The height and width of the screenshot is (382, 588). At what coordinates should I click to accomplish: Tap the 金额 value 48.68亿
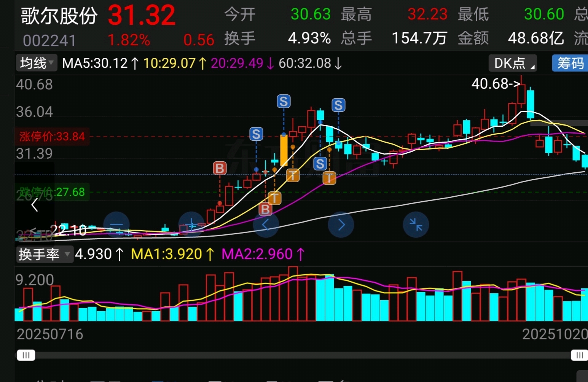coord(536,38)
